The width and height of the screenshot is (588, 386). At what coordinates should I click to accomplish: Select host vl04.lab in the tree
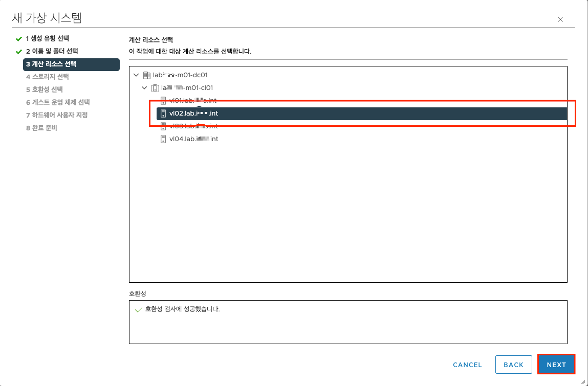pos(193,139)
